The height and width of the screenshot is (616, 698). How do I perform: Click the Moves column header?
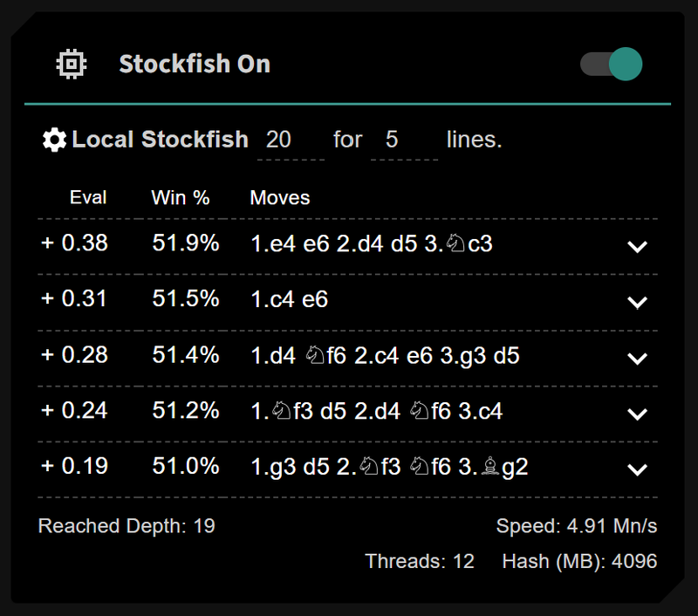280,197
